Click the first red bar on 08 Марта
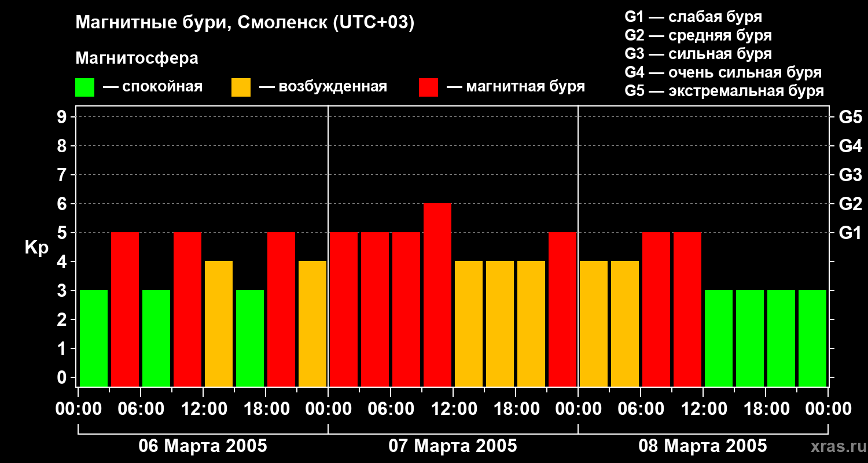This screenshot has width=868, height=463. (656, 310)
